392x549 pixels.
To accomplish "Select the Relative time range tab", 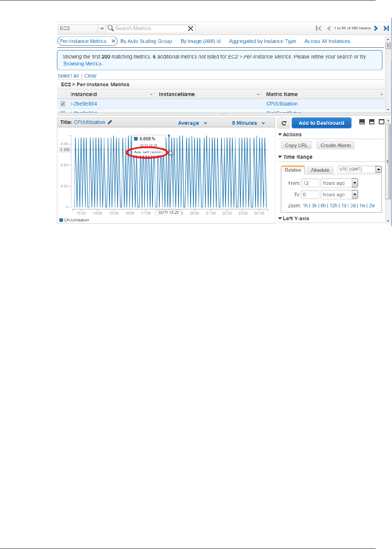I will click(293, 170).
